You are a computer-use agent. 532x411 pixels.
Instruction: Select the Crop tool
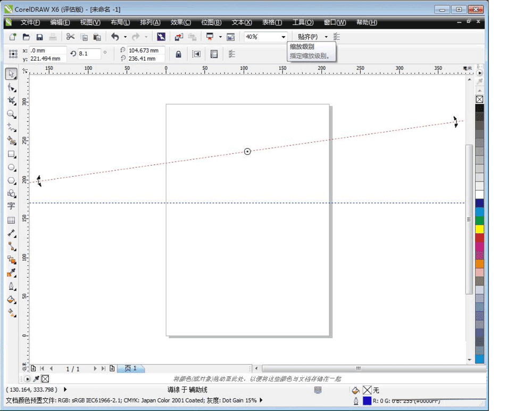tap(11, 101)
